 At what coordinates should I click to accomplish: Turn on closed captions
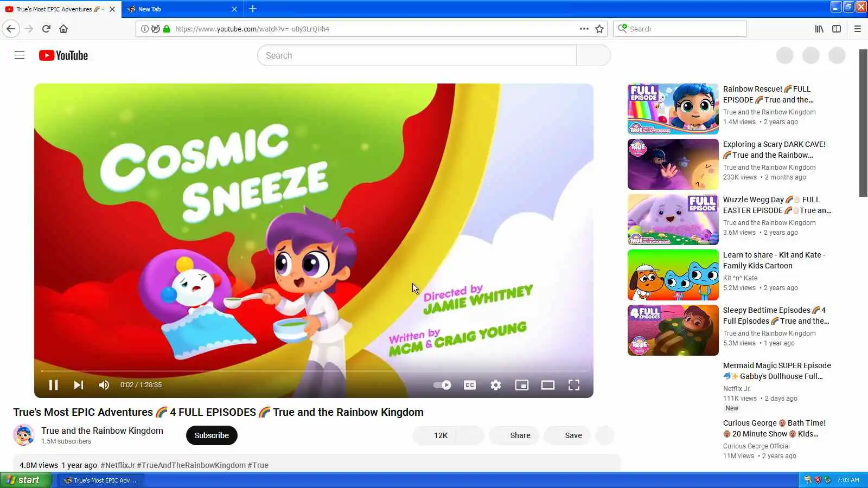coord(470,385)
